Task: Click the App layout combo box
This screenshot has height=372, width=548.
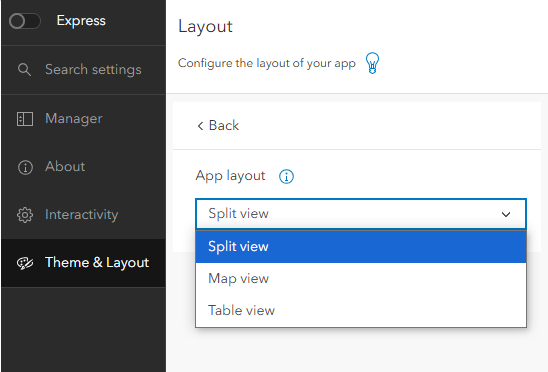Action: (x=361, y=214)
